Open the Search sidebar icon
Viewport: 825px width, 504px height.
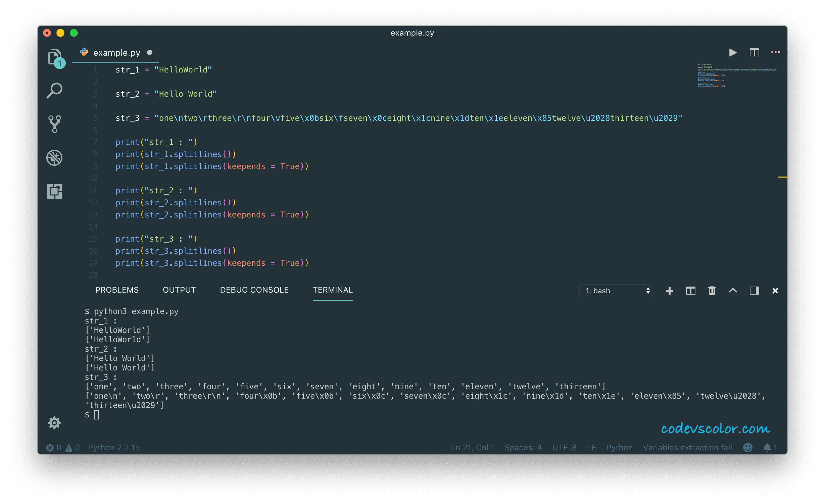tap(55, 90)
